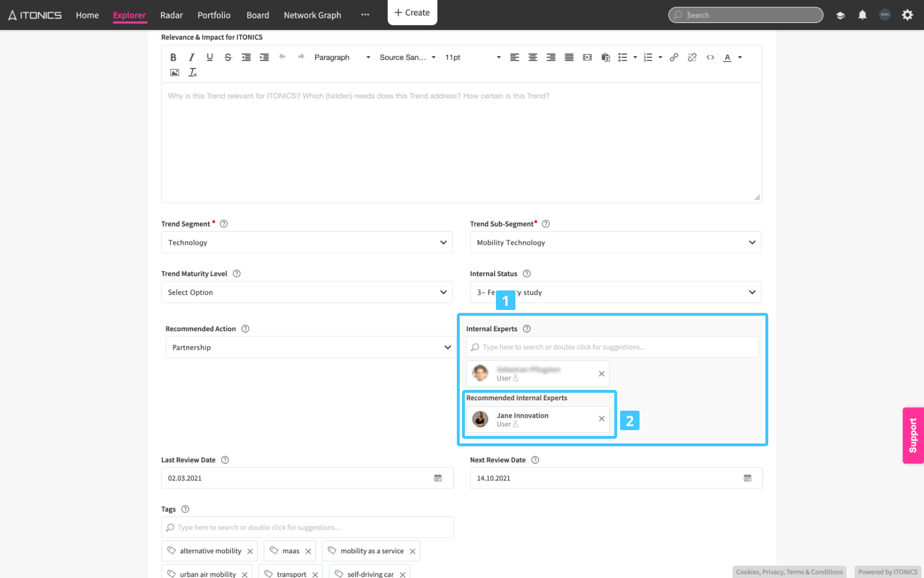Open the notifications bell
The width and height of the screenshot is (924, 578).
(862, 16)
